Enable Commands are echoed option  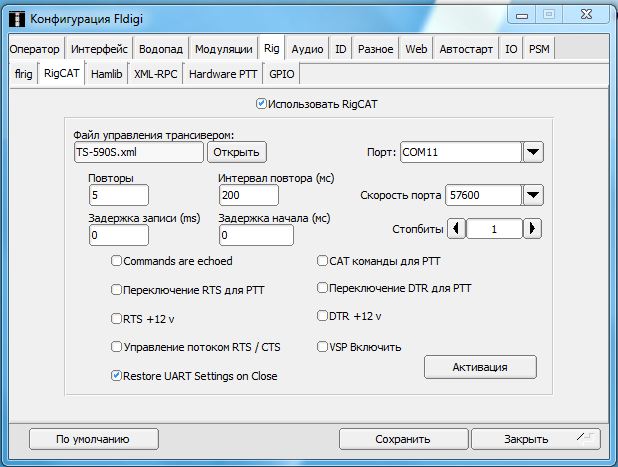click(117, 261)
